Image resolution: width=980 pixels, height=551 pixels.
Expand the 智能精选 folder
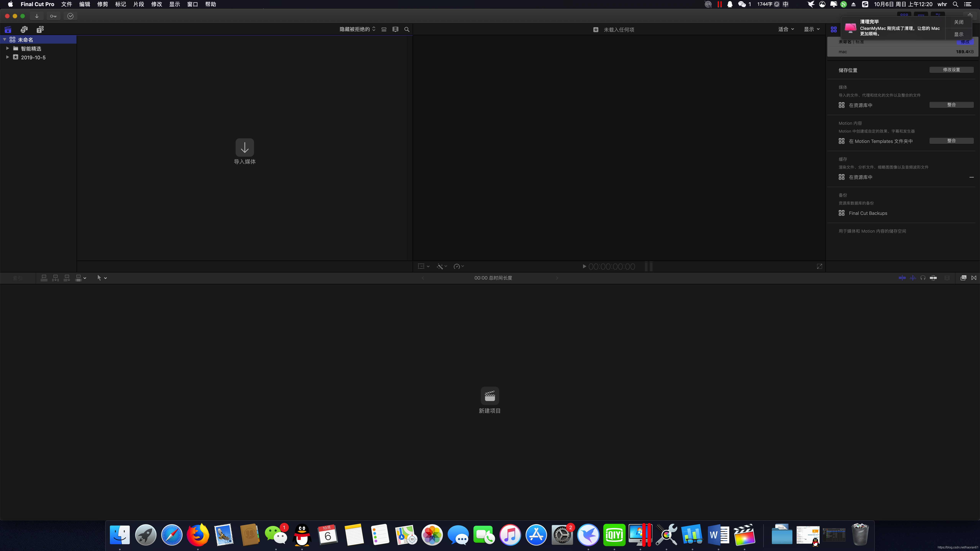7,48
